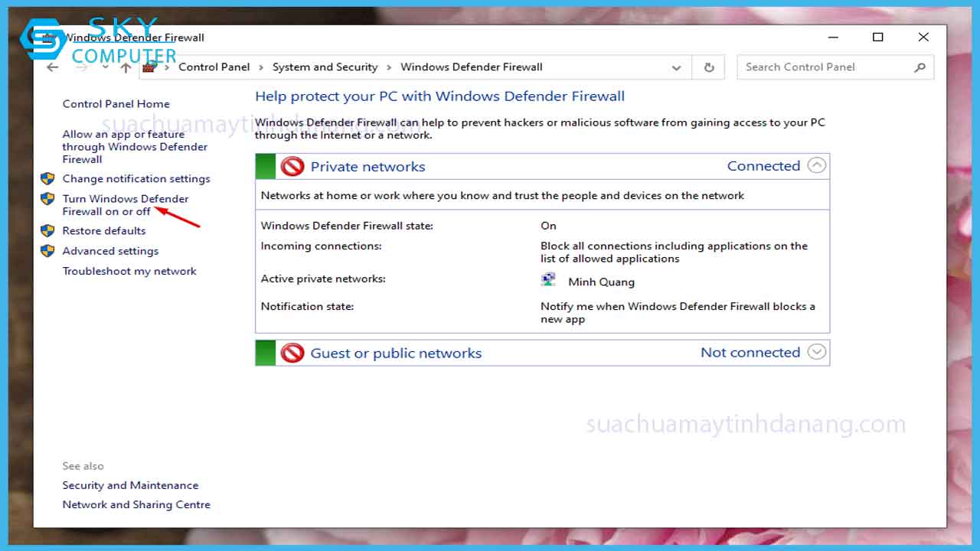Click blocked icon next to Guest or public networks
Image resolution: width=980 pixels, height=551 pixels.
[x=292, y=353]
